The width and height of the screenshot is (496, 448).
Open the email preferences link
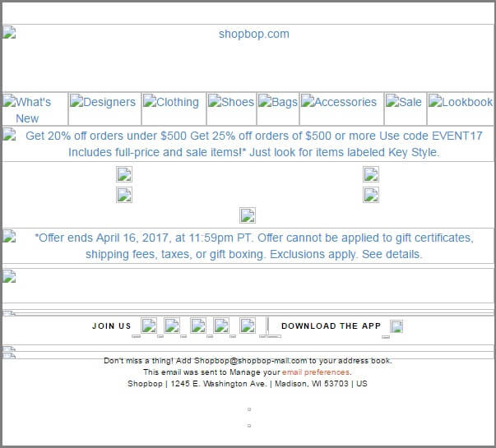(x=316, y=372)
